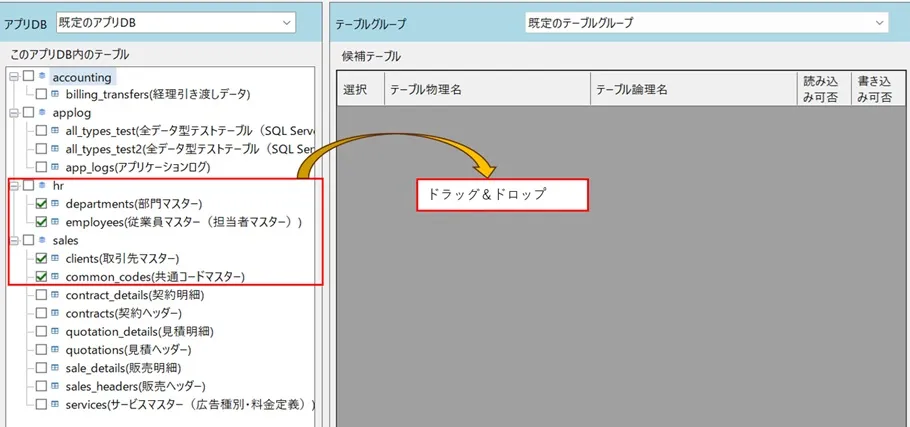This screenshot has width=910, height=427.
Task: Check the sales schema checkbox
Action: coord(28,240)
